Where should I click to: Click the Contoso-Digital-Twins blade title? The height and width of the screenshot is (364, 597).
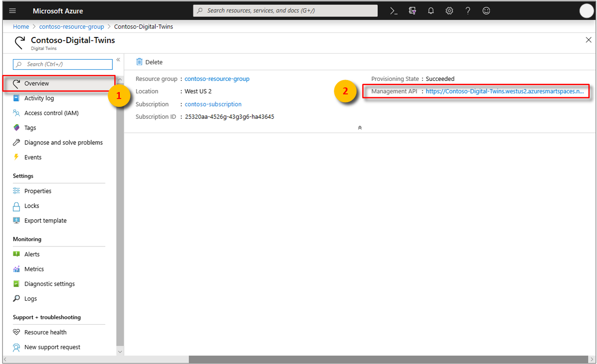point(73,40)
